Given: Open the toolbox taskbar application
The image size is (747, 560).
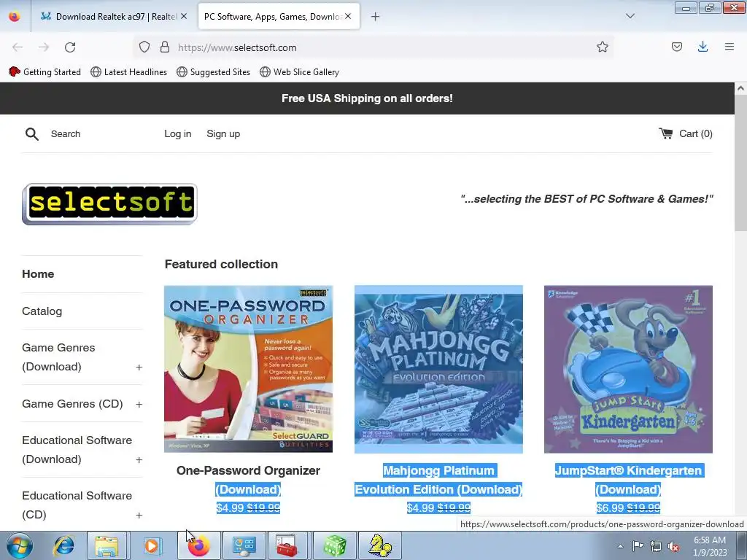Looking at the screenshot, I should [x=287, y=545].
